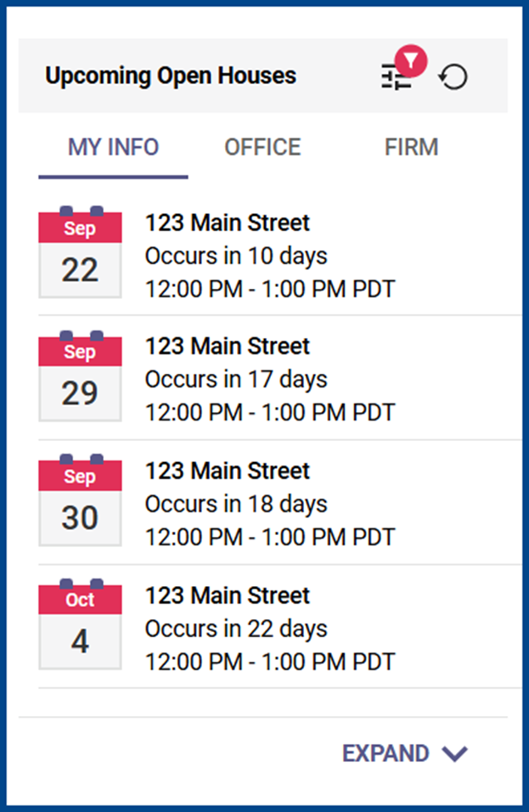Open the 123 Main Street listing on Sep 29
Screen dimensions: 529x812
coord(228,347)
